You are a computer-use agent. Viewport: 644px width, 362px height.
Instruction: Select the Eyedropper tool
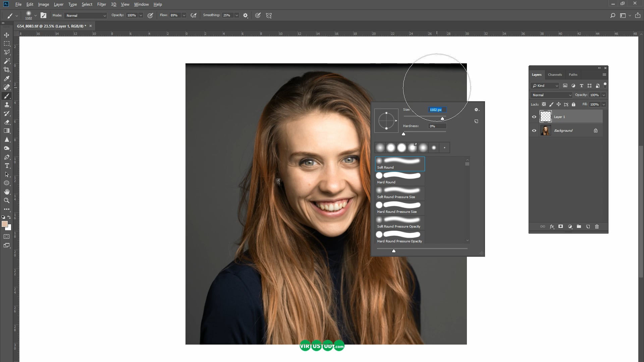point(7,78)
